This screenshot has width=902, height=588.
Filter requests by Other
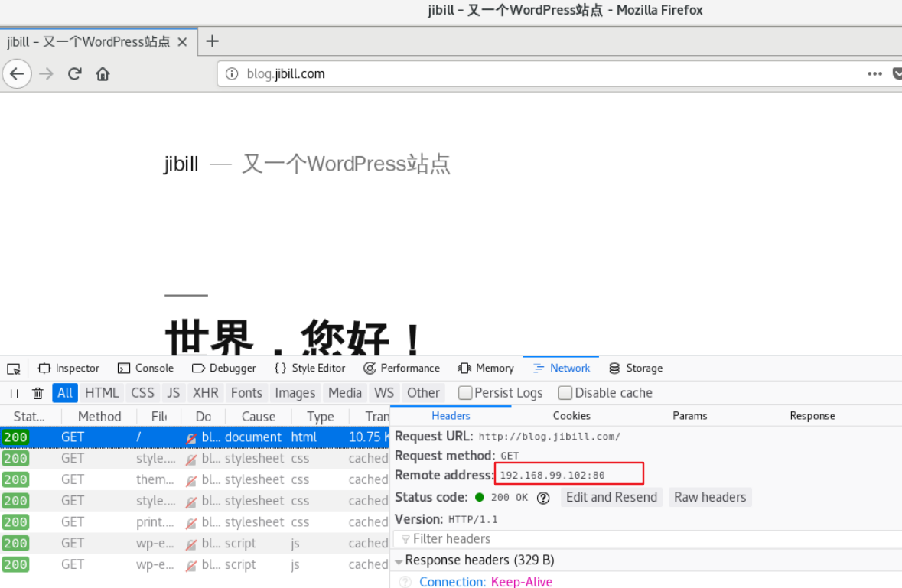[423, 393]
